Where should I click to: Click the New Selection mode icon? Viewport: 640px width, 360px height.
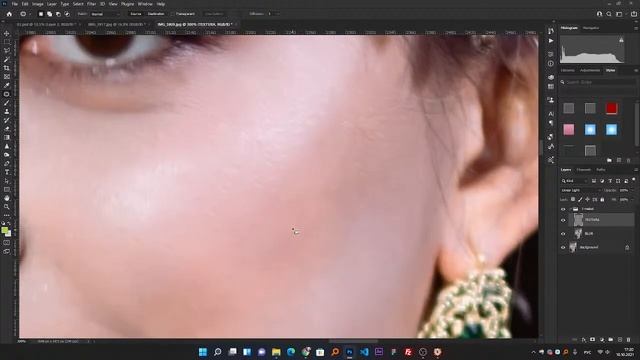pos(41,14)
